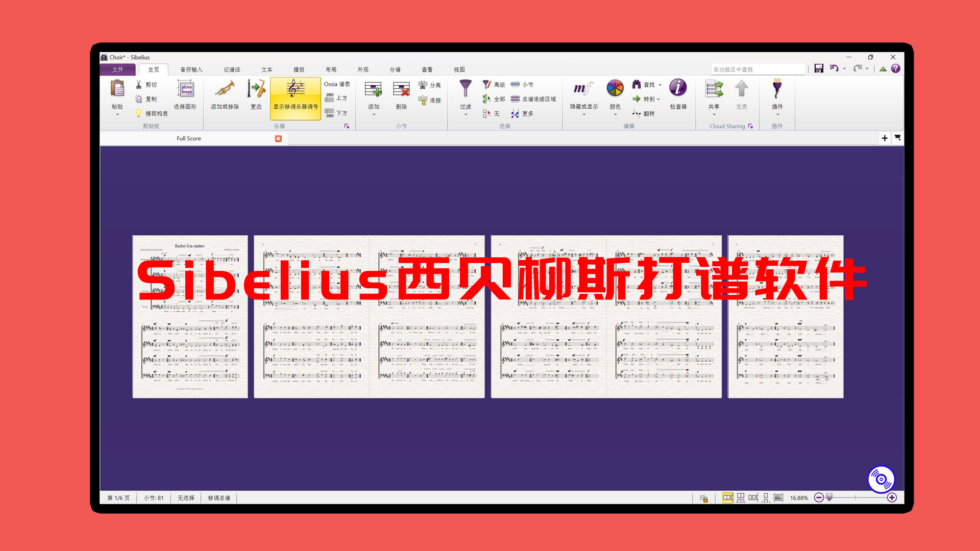Toggle single pages vertically view button
Viewport: 980px width, 551px height.
click(x=766, y=497)
